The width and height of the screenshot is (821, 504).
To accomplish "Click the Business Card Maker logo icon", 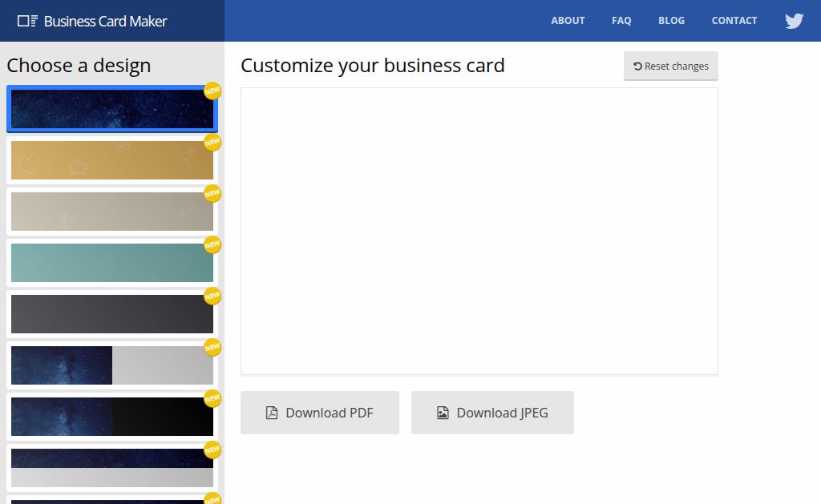I will tap(28, 21).
